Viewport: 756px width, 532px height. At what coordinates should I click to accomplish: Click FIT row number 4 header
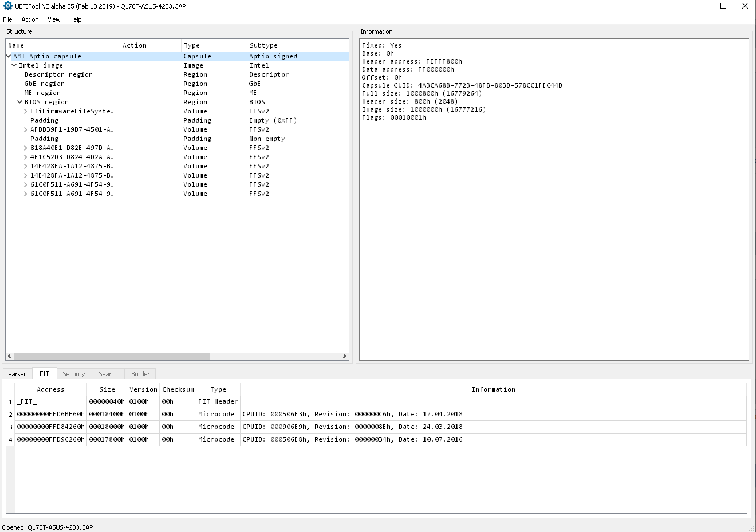pos(10,439)
